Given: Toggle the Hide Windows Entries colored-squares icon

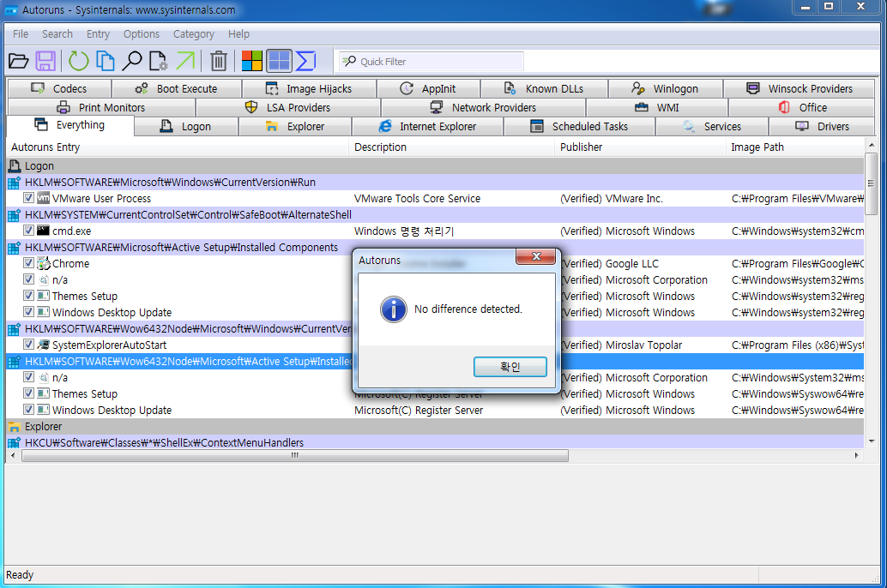Looking at the screenshot, I should pyautogui.click(x=251, y=61).
